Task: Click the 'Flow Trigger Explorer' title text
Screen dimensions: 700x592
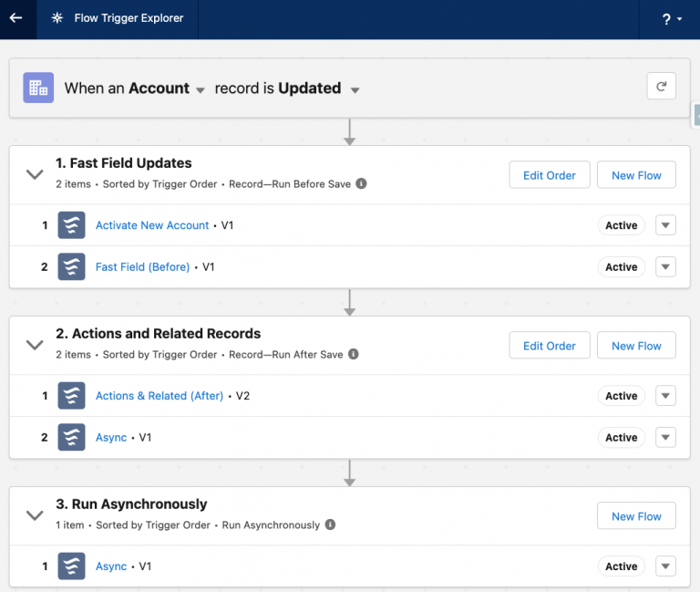Action: [129, 18]
